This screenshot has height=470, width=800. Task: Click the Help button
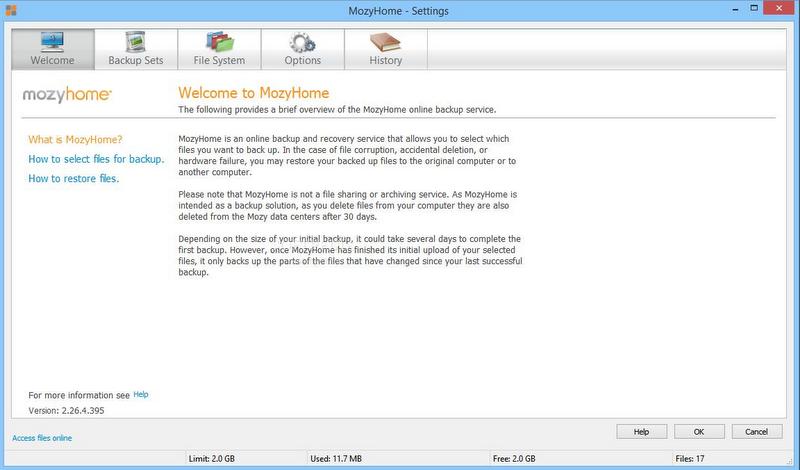pos(641,432)
